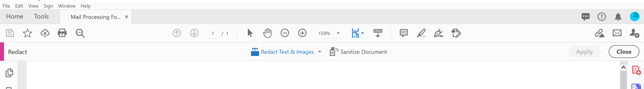Open the Find text magnifier
The height and width of the screenshot is (89, 644).
[x=80, y=33]
